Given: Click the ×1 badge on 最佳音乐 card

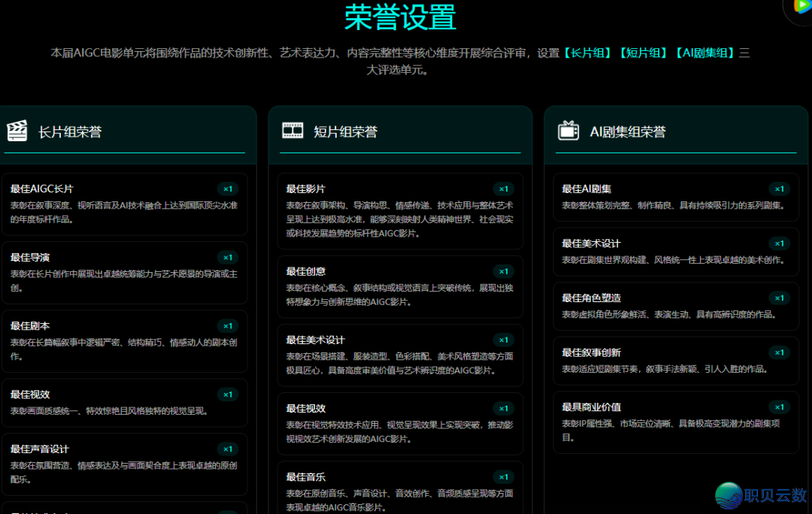Looking at the screenshot, I should point(503,476).
